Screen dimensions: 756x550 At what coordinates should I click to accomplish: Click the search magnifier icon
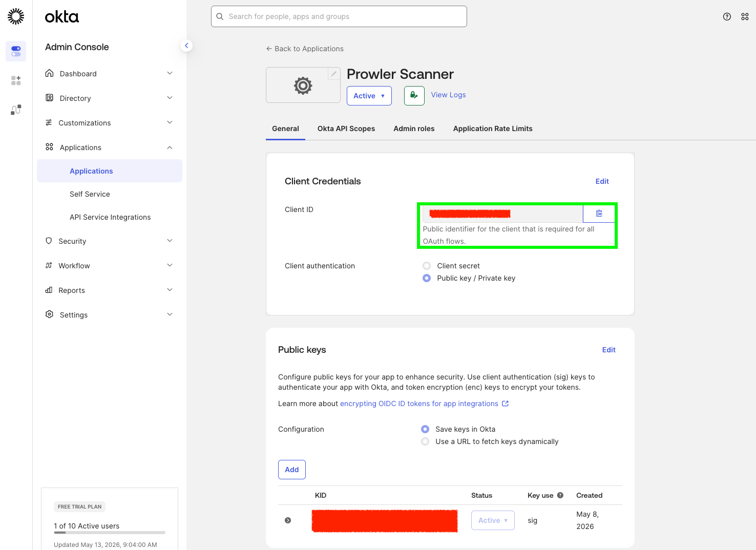tap(220, 16)
